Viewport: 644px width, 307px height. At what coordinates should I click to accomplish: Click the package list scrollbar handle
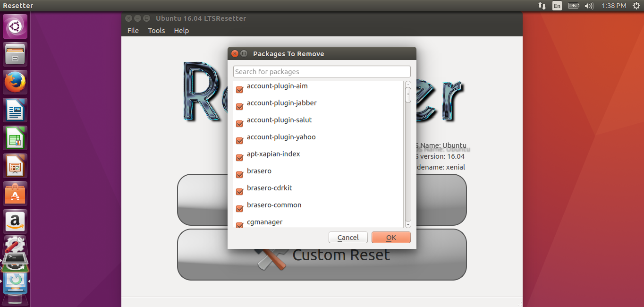[x=408, y=94]
